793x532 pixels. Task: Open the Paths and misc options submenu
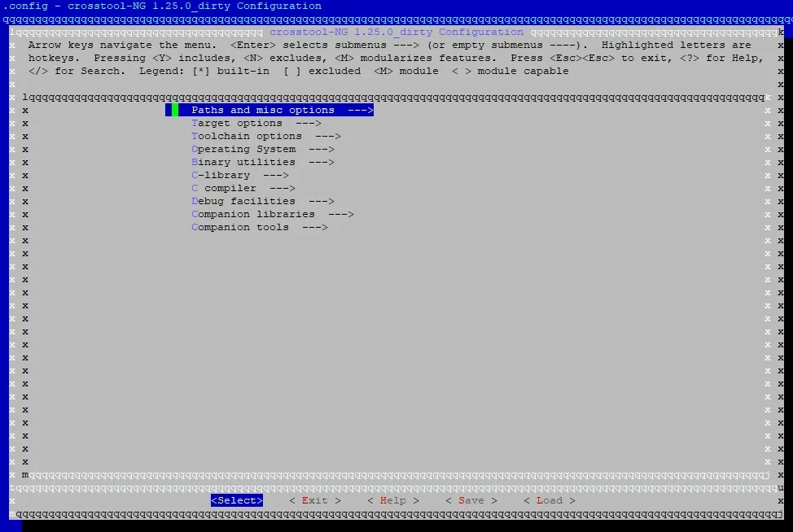click(262, 110)
